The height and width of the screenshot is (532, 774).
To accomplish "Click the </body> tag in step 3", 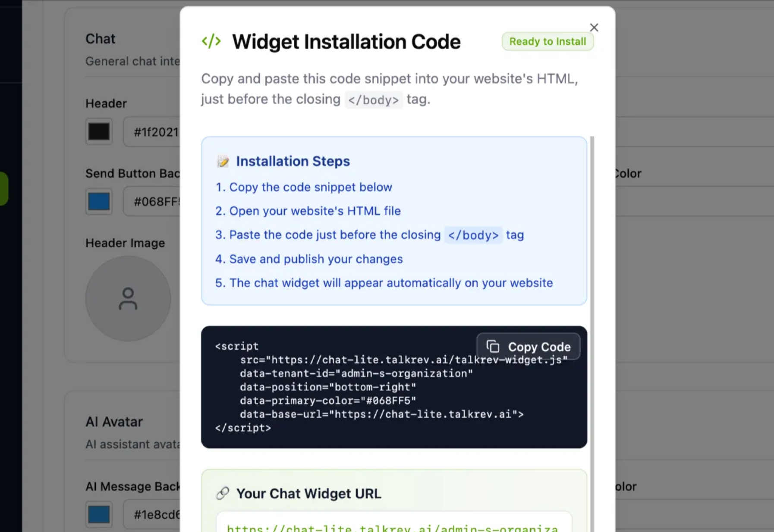I will (473, 235).
